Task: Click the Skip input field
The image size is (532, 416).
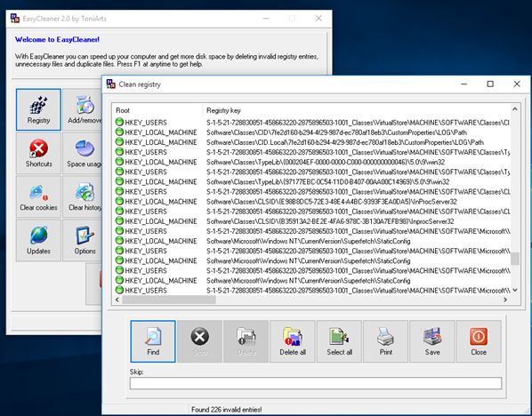Action: click(316, 383)
